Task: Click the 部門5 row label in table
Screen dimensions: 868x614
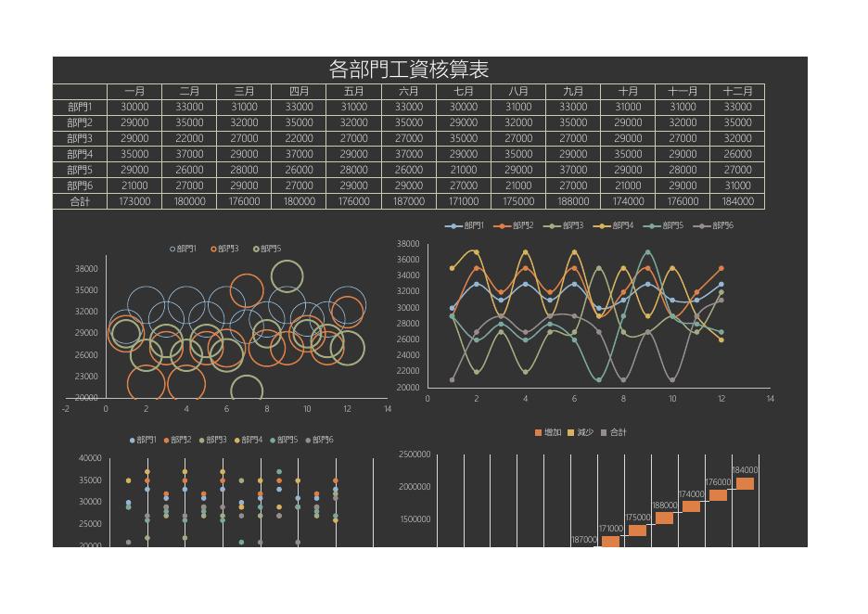Action: 80,170
